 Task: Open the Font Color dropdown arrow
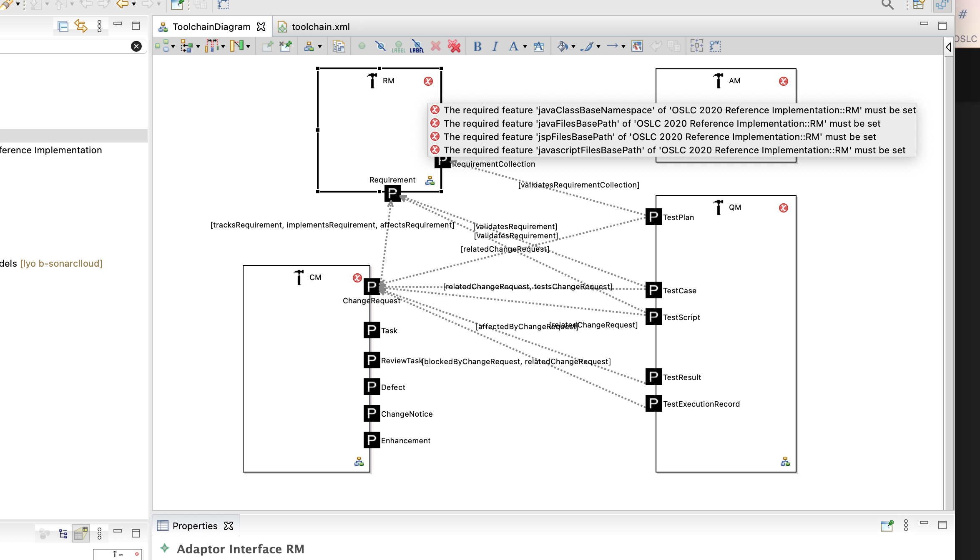[525, 47]
